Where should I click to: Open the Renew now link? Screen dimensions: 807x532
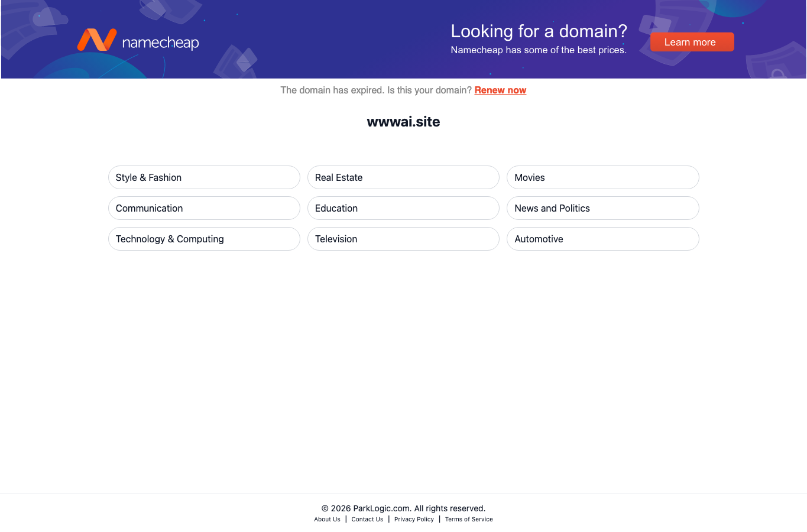tap(500, 90)
